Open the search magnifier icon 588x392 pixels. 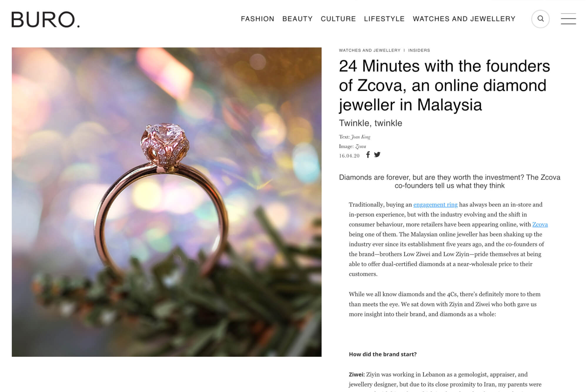point(540,19)
